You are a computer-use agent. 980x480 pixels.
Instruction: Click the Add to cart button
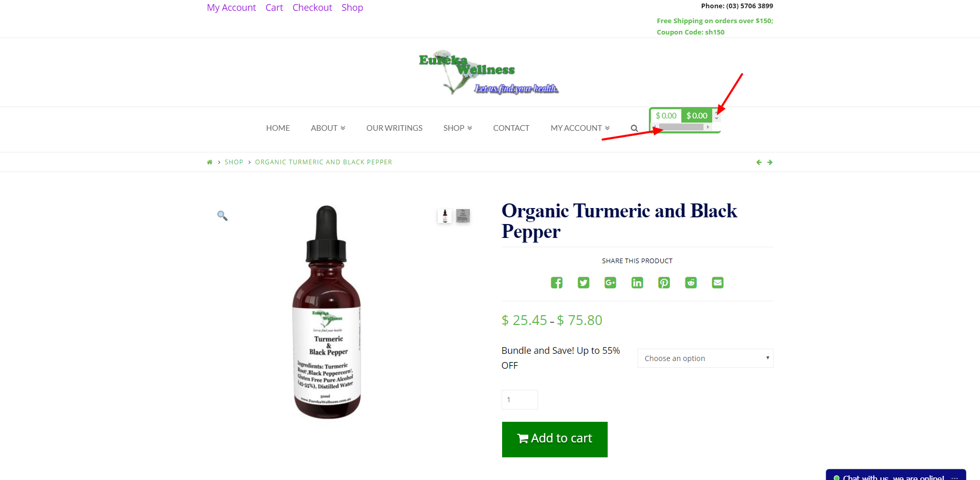point(555,439)
